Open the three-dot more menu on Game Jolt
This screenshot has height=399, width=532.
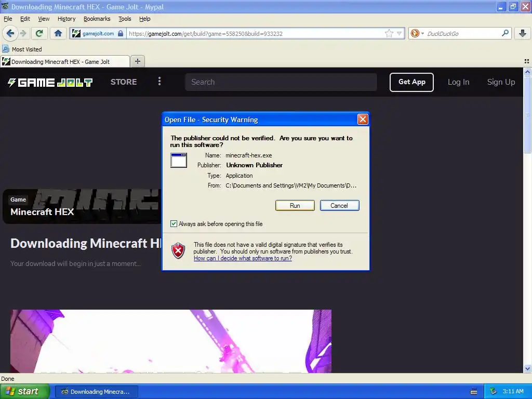coord(159,81)
